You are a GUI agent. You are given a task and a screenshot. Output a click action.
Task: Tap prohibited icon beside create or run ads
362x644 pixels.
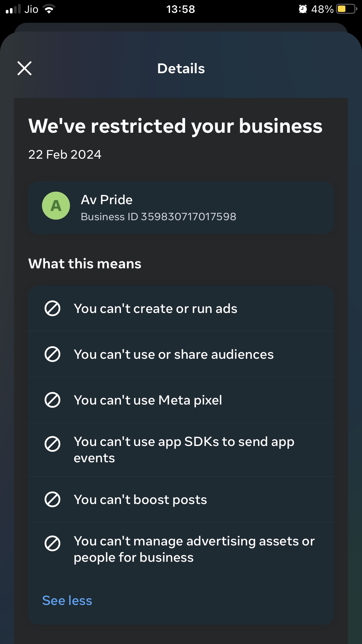pos(52,308)
